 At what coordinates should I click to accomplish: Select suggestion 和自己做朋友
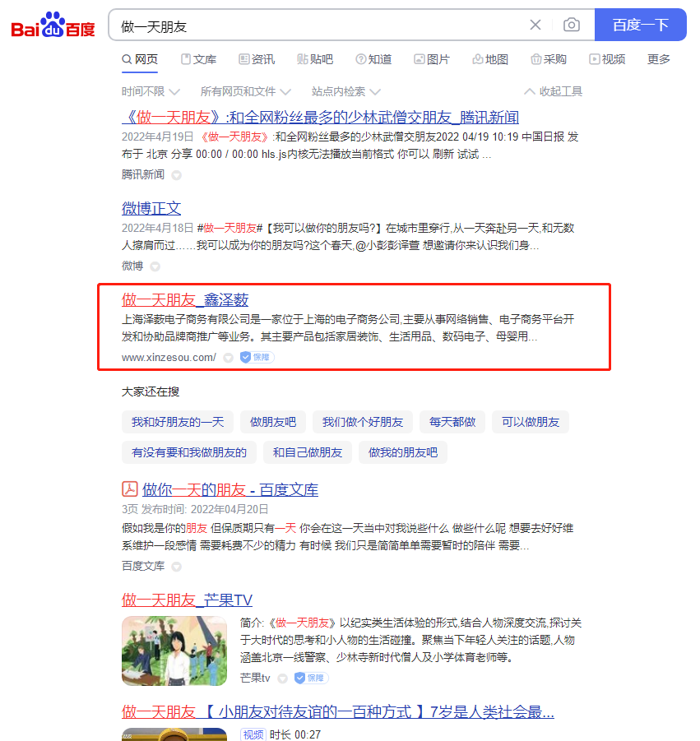point(307,452)
